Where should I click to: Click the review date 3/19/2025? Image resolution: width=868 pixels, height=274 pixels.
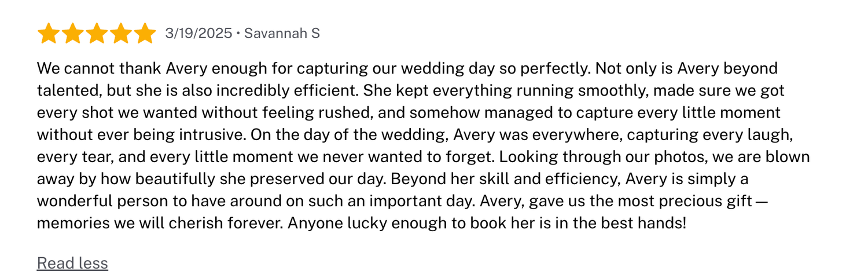198,34
